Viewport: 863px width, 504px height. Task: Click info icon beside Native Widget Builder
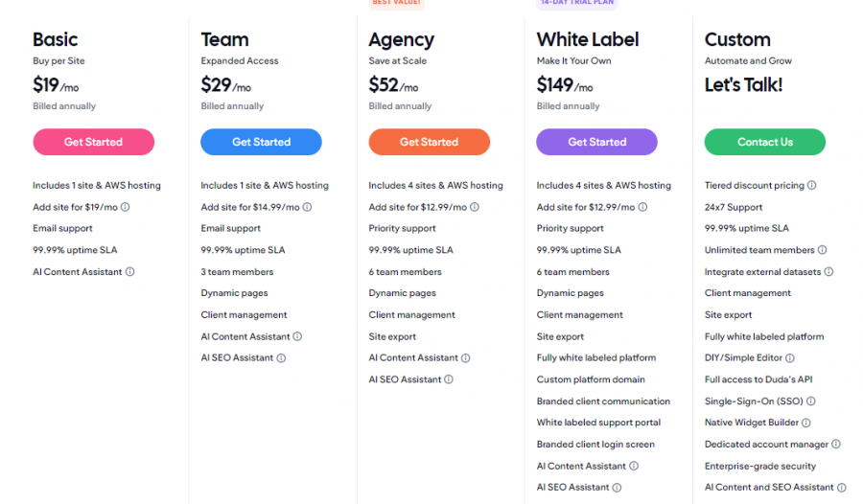click(x=806, y=423)
